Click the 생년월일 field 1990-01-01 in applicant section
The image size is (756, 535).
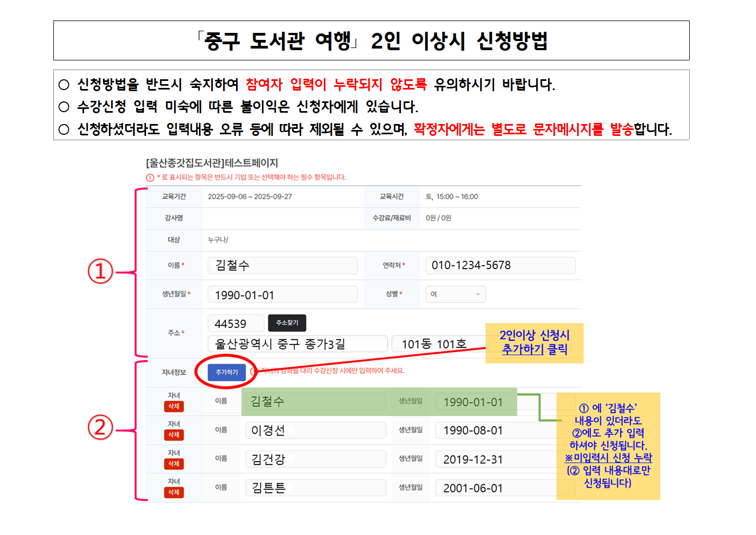point(283,294)
